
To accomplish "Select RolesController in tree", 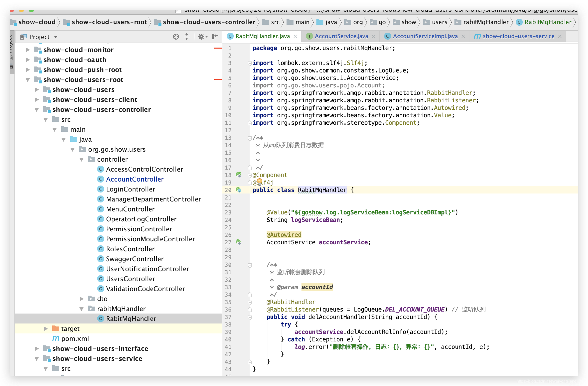I will (x=130, y=249).
